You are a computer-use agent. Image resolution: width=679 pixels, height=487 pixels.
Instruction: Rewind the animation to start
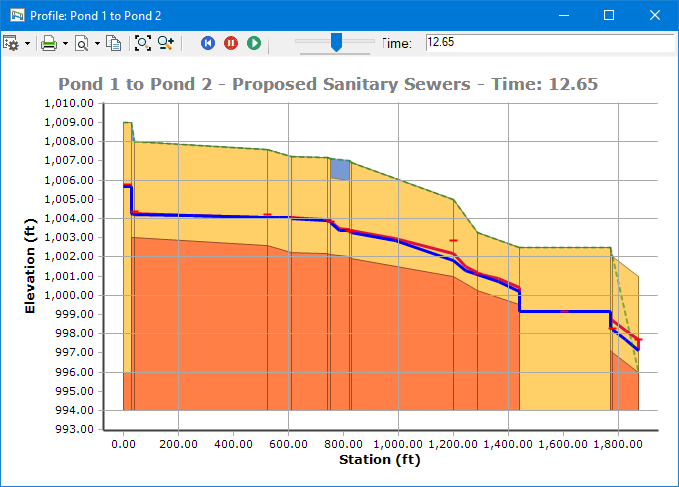coord(208,43)
